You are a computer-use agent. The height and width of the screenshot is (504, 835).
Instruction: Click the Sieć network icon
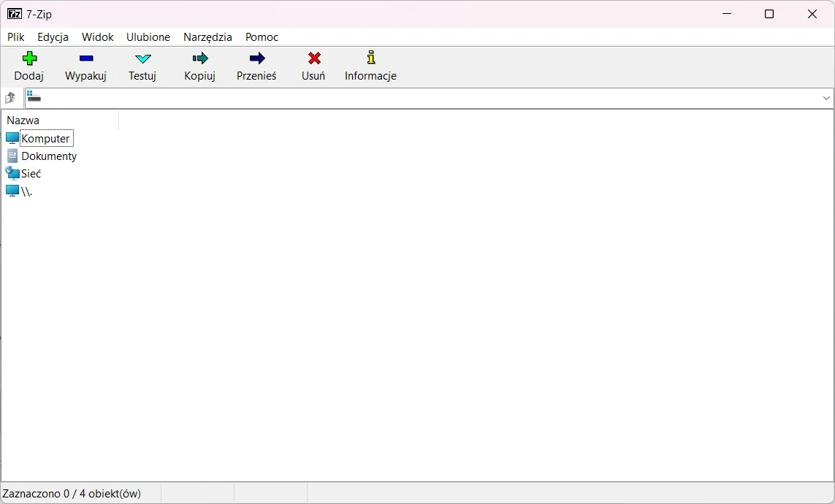pos(12,173)
